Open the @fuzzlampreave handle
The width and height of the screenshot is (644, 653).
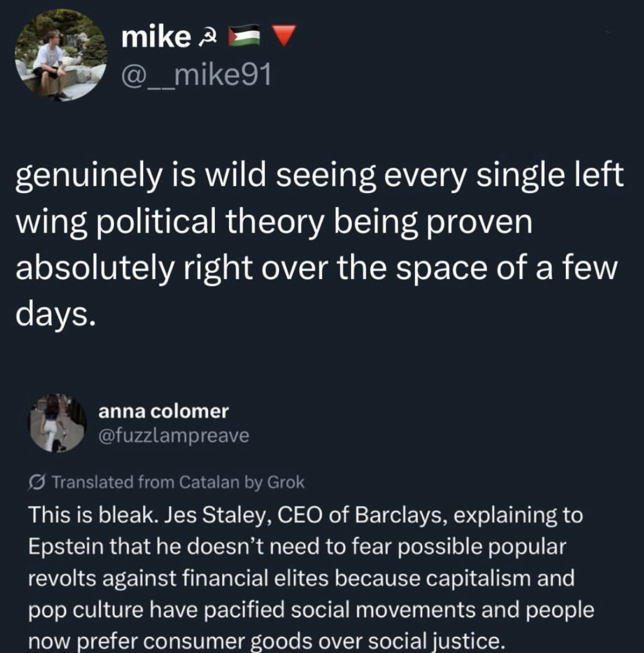point(173,435)
